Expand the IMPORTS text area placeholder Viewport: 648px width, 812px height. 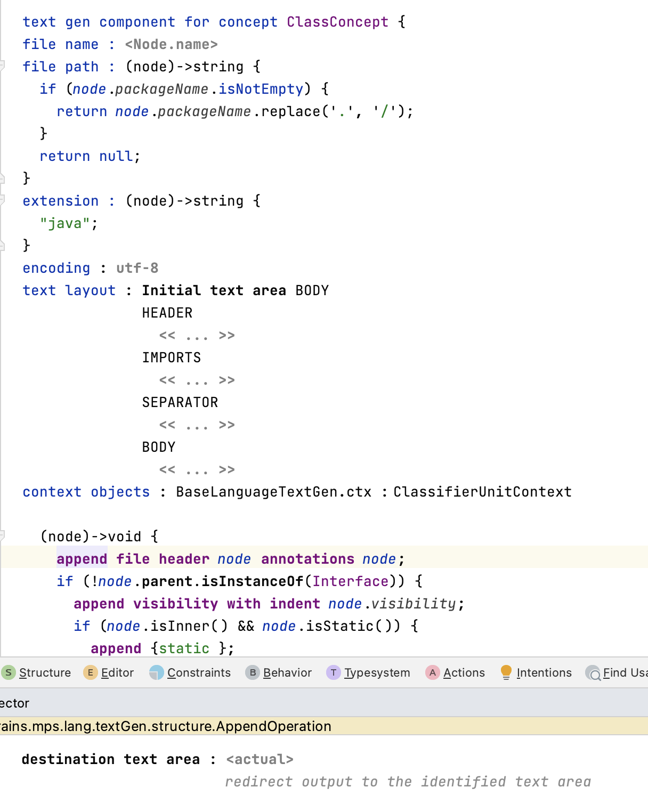pyautogui.click(x=197, y=380)
